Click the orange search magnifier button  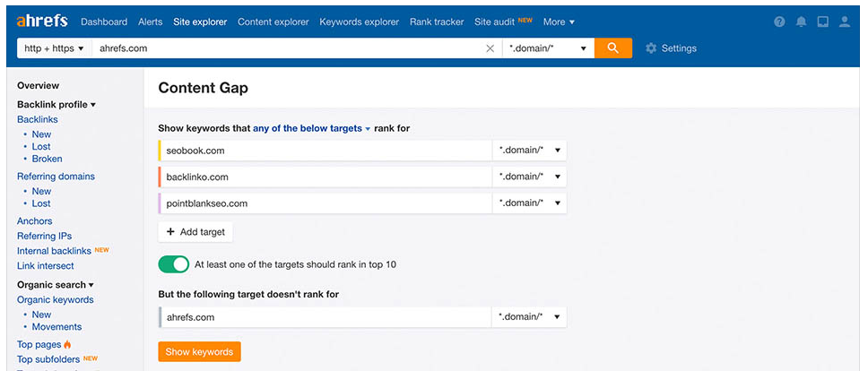click(612, 48)
